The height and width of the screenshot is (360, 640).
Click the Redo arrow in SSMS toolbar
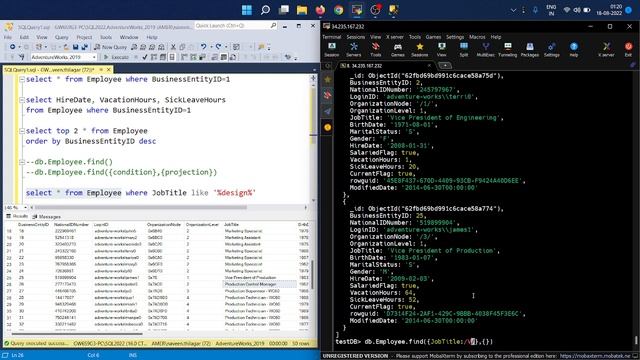[218, 47]
